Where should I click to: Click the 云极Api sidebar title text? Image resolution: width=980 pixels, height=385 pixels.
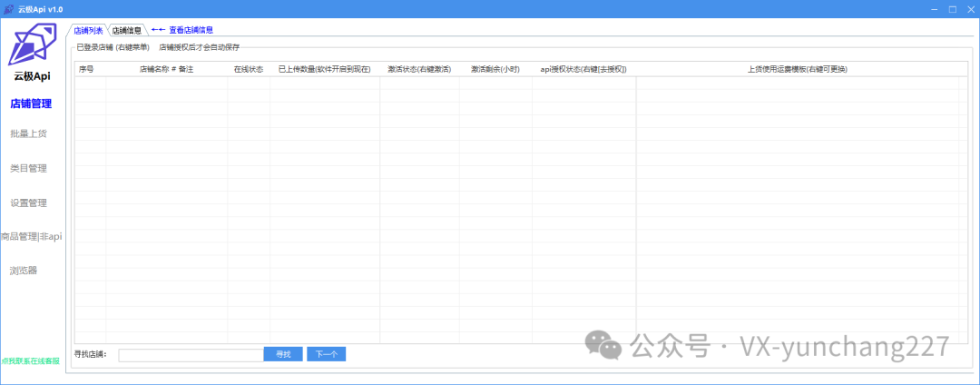pyautogui.click(x=32, y=76)
